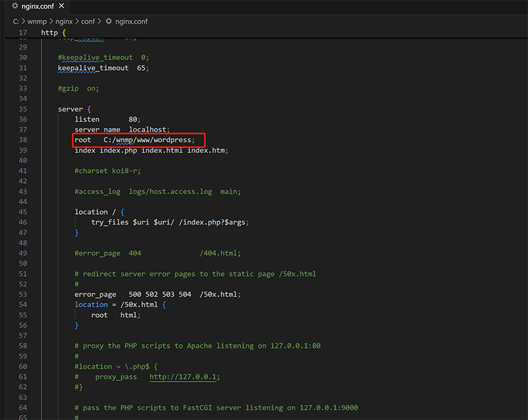Screen dimensions: 528x420
Task: Click the gear icon on nginx.conf tab
Action: (x=15, y=6)
